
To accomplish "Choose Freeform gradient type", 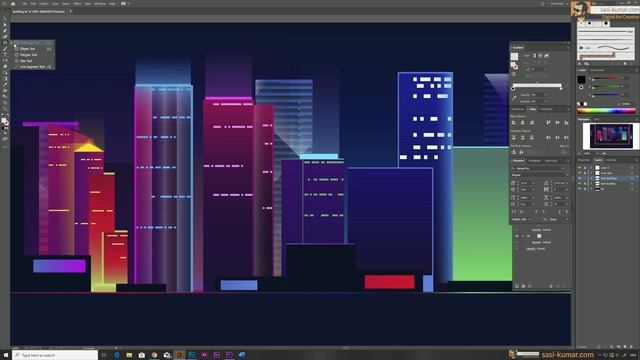I will point(546,56).
